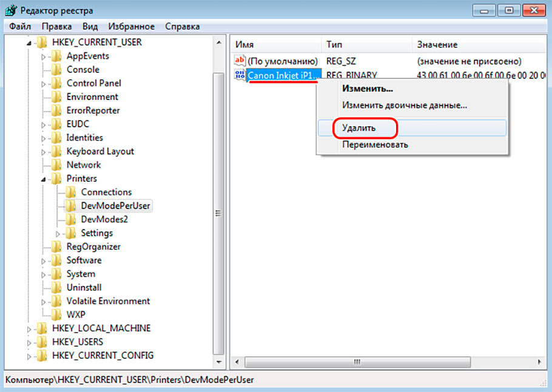Expand the HKEY_LOCAL_MACHINE node

[x=29, y=328]
